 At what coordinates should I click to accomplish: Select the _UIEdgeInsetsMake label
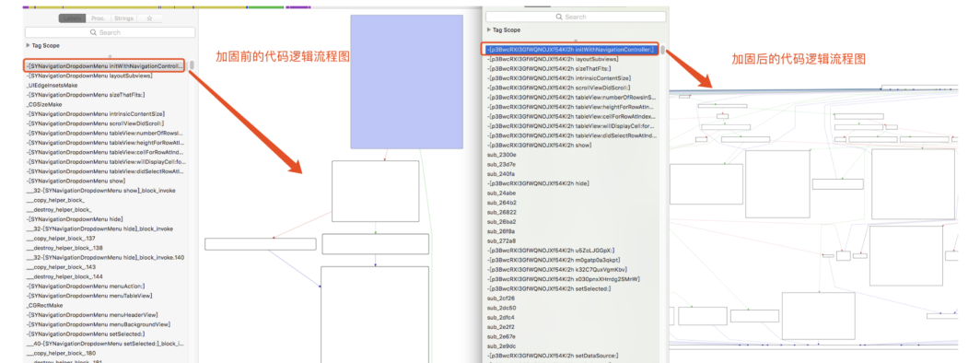coord(52,85)
